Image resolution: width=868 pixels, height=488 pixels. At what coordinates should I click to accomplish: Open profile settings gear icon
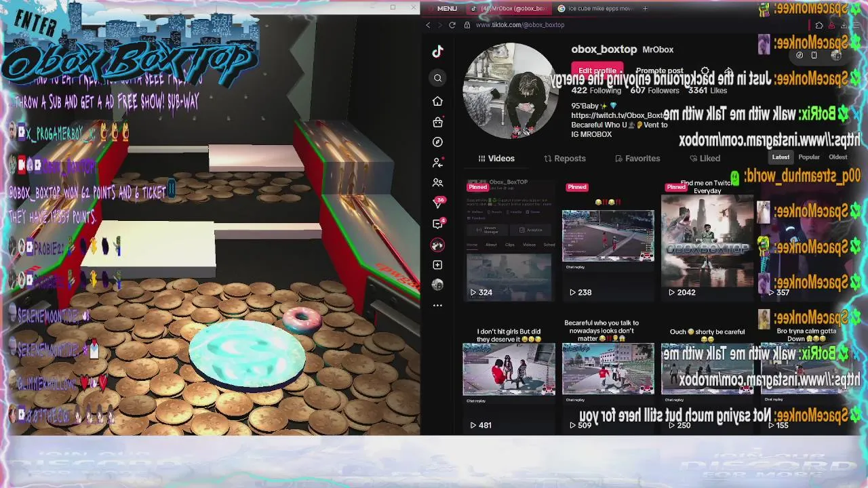pos(705,70)
